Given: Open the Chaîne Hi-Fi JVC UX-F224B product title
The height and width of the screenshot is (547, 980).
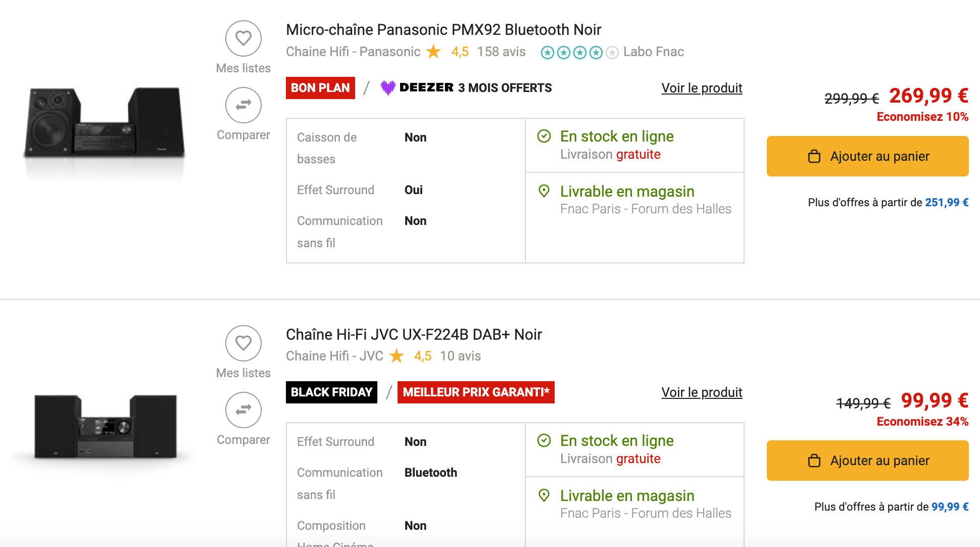Looking at the screenshot, I should tap(413, 334).
